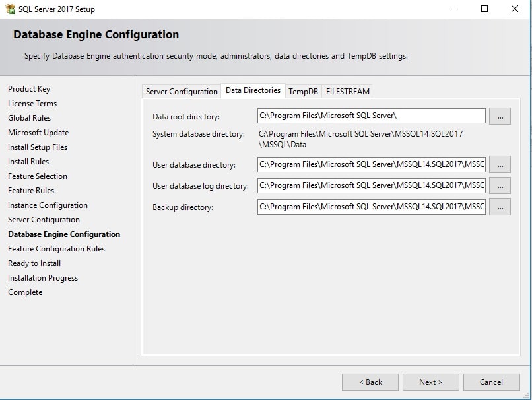Screen dimensions: 532x400
Task: Browse for the user database log directory
Action: click(500, 186)
